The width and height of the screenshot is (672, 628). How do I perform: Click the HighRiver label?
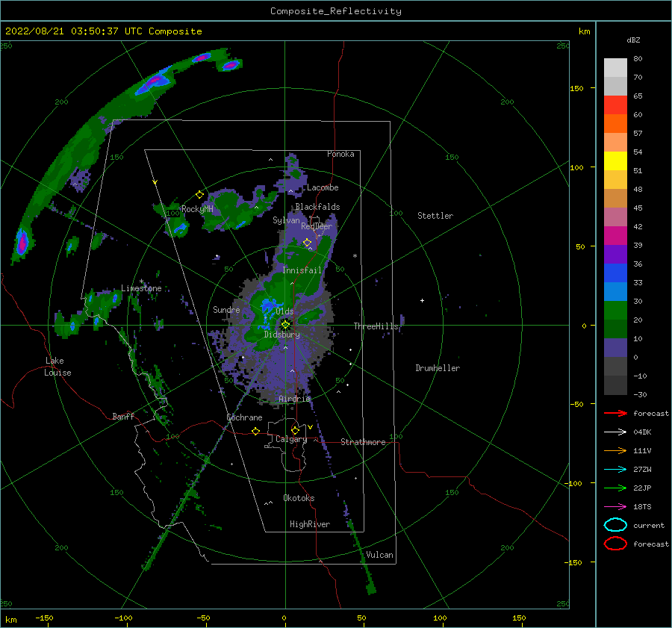[x=310, y=524]
